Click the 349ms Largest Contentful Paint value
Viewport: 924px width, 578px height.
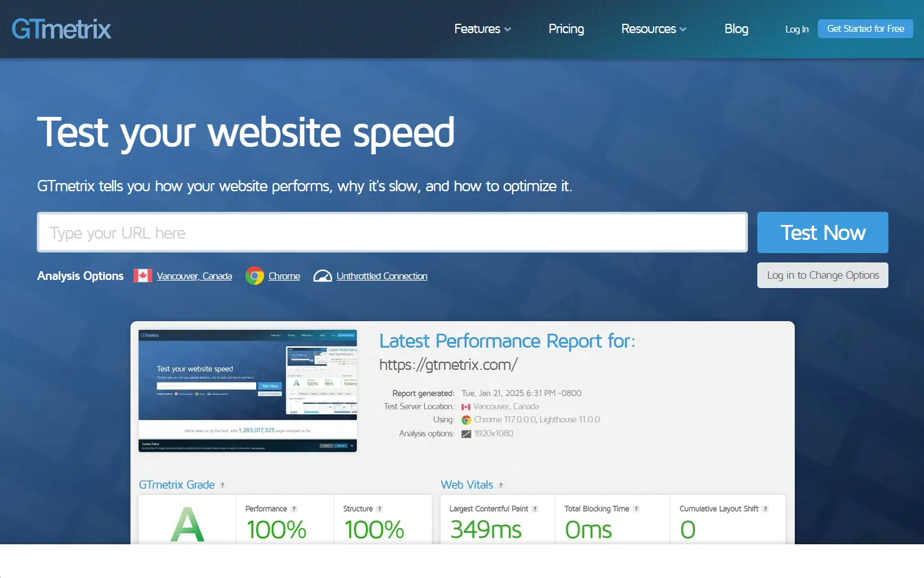486,530
